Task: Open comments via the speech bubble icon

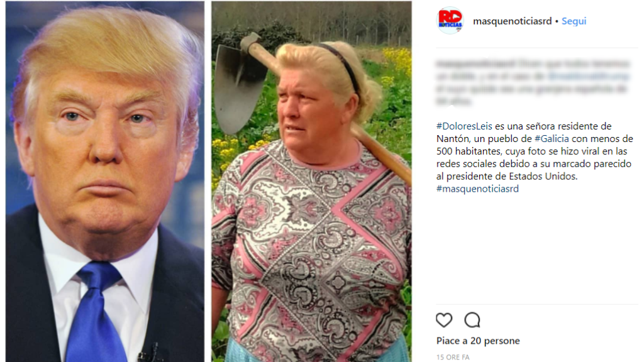Action: pyautogui.click(x=472, y=320)
